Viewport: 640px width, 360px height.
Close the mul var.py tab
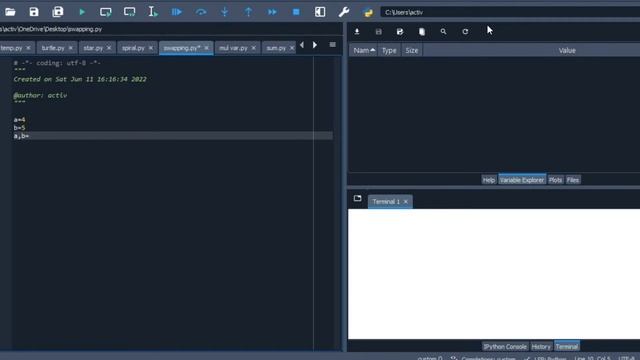coord(253,48)
